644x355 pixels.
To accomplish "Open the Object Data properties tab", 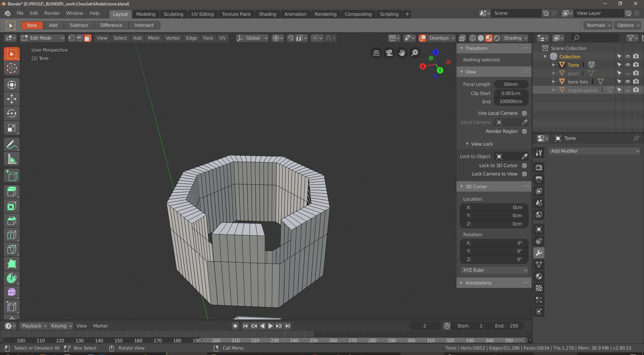I will pos(539,264).
